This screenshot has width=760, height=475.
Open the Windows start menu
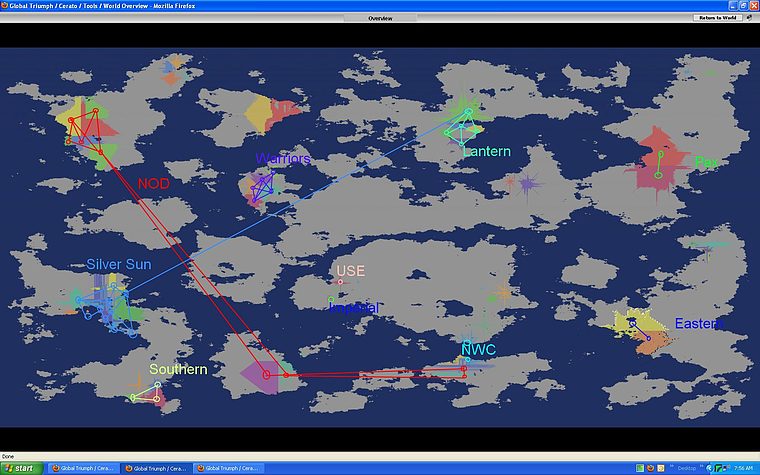pyautogui.click(x=21, y=468)
